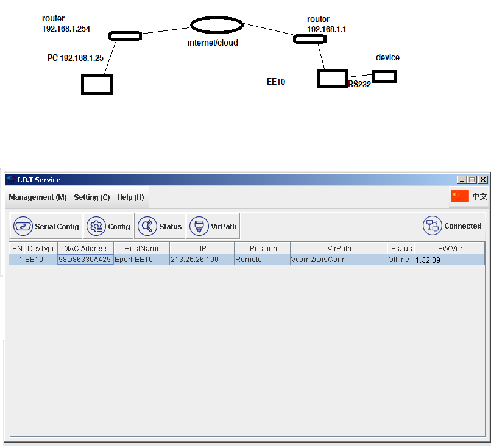Sort by the DevType column header
Screen dimensions: 491x448
[x=41, y=249]
